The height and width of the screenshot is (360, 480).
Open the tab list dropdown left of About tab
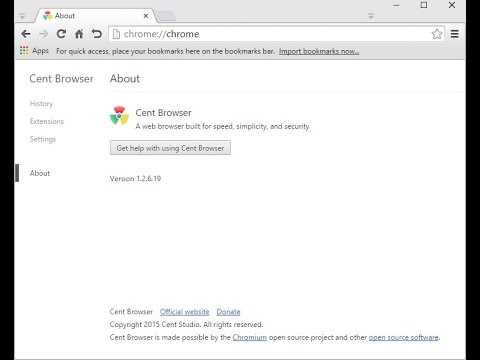(22, 16)
